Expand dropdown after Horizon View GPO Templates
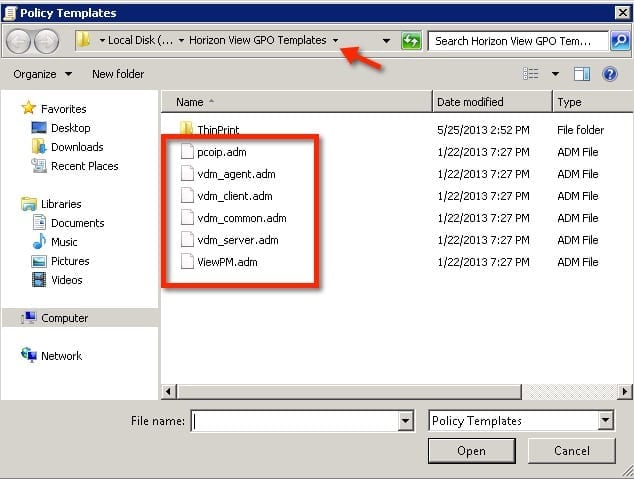The height and width of the screenshot is (479, 634). (x=335, y=40)
